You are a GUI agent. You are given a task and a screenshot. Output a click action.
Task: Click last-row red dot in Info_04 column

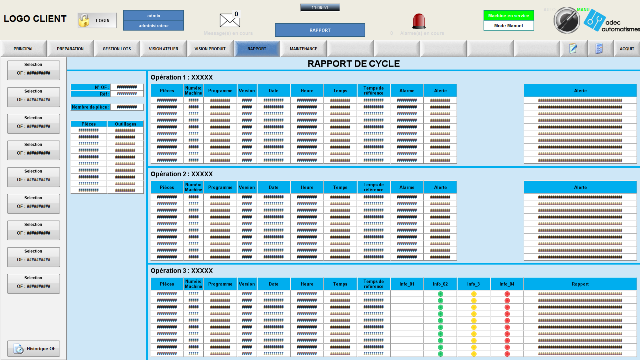click(507, 354)
